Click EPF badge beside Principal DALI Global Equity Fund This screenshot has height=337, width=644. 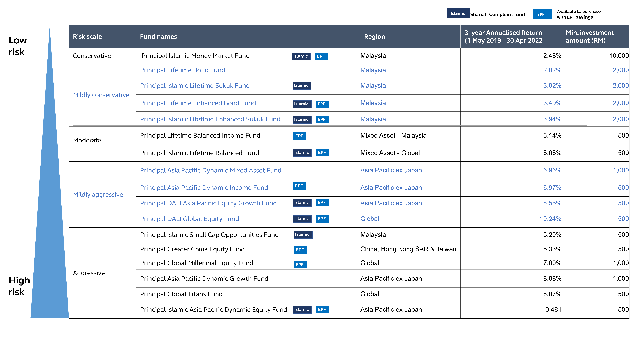322,219
